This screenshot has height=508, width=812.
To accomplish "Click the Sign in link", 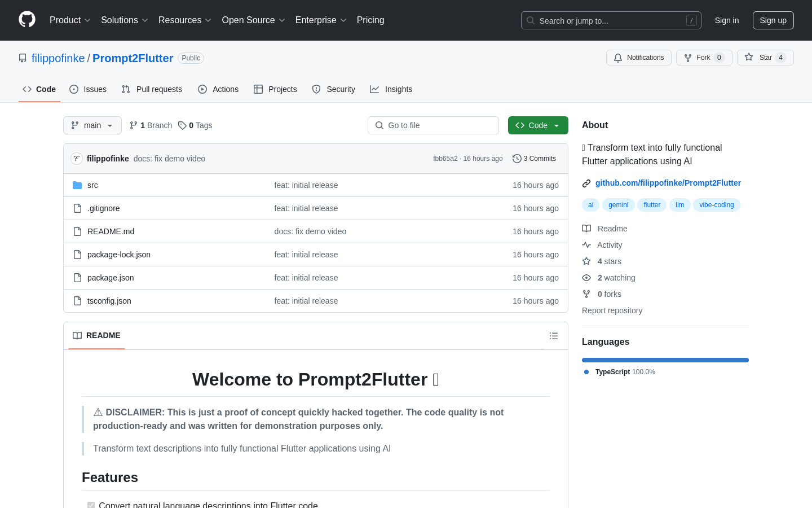I will point(727,20).
